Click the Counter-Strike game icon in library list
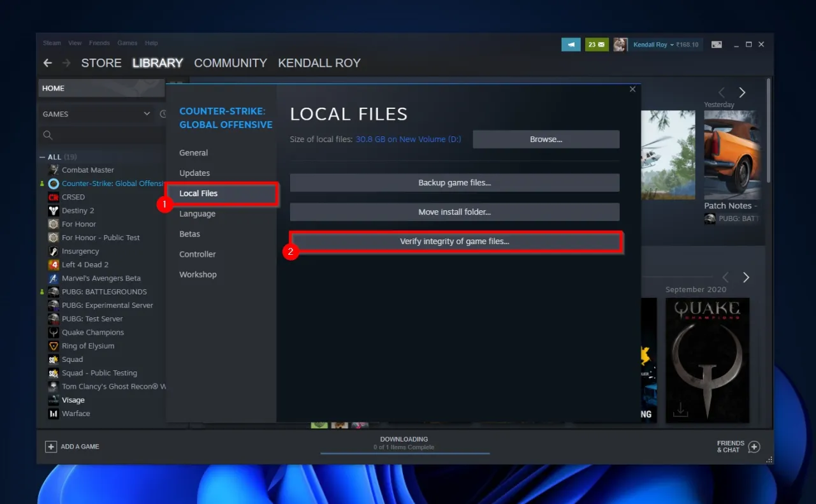Screen dimensions: 816x504 click(54, 184)
